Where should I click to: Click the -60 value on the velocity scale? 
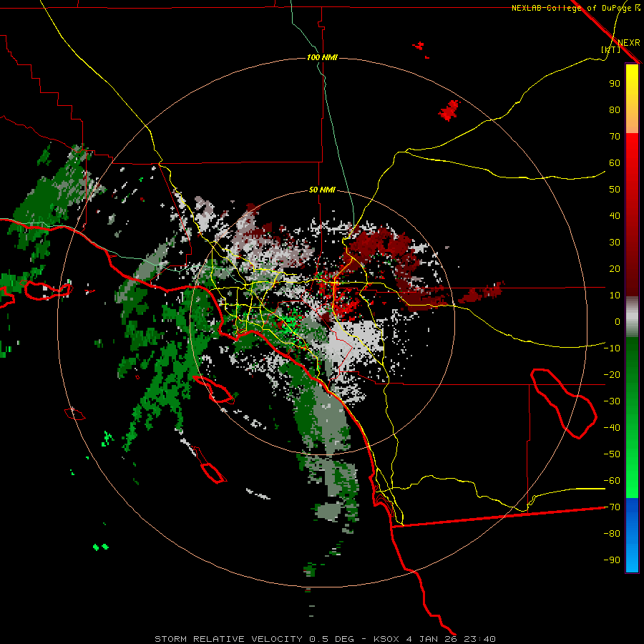pos(612,481)
